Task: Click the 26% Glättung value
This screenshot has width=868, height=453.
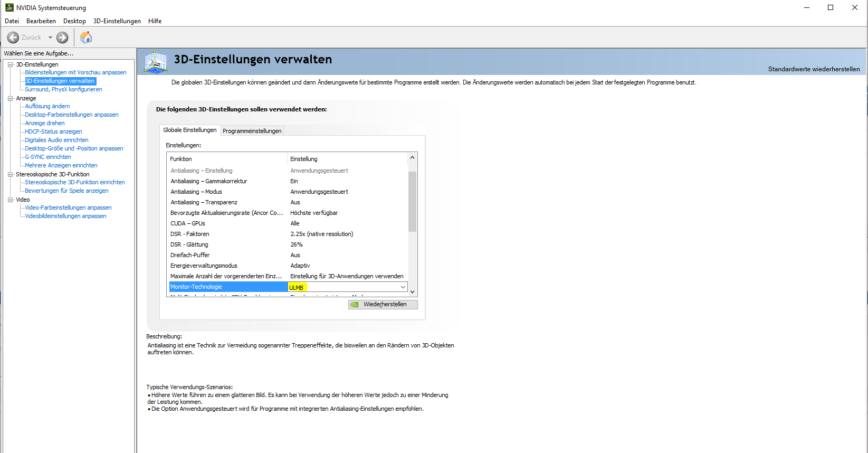Action: 297,244
